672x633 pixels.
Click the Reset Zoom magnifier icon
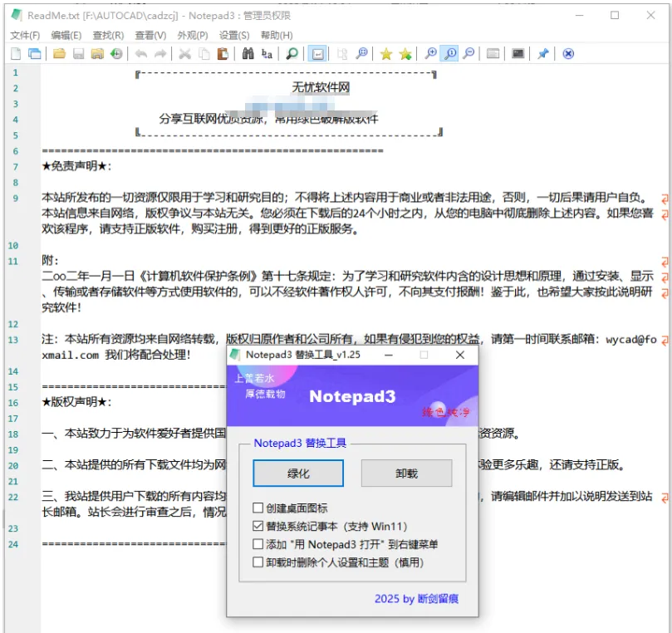(450, 53)
